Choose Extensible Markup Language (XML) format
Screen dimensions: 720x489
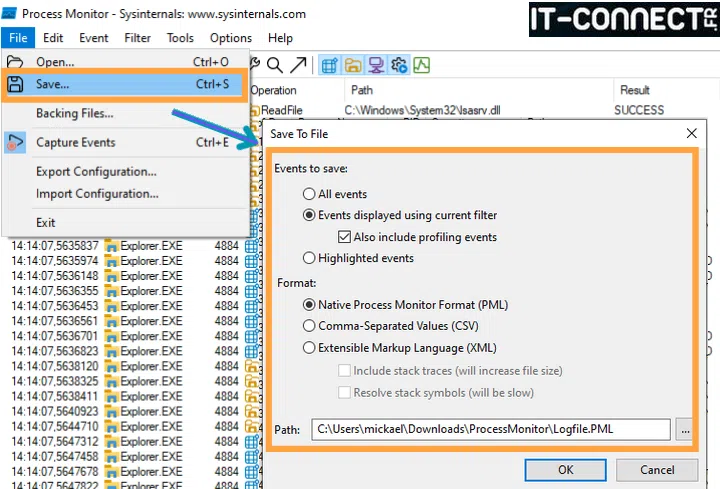(309, 348)
